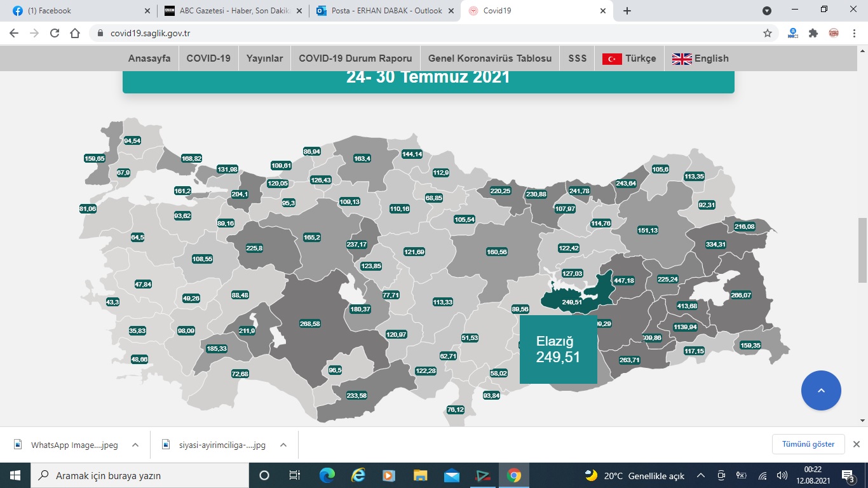Screen dimensions: 868x488
Task: Click the blue scroll-to-top round button
Action: click(821, 390)
